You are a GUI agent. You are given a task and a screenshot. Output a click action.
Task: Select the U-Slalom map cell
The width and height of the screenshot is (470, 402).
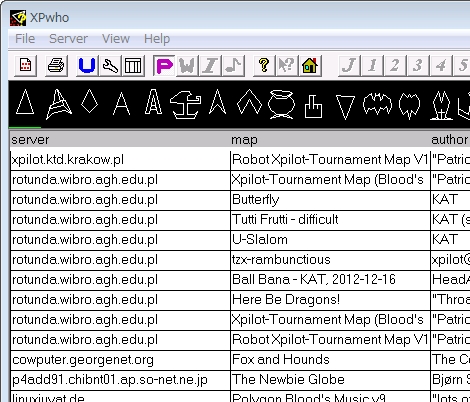click(330, 240)
